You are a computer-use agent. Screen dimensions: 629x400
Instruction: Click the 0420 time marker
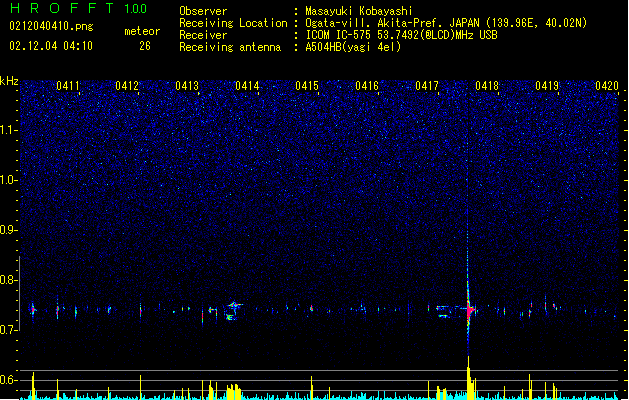click(607, 86)
